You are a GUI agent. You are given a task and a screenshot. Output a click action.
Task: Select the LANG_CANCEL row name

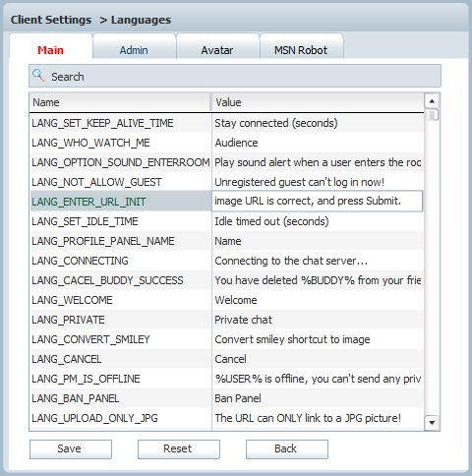(67, 359)
